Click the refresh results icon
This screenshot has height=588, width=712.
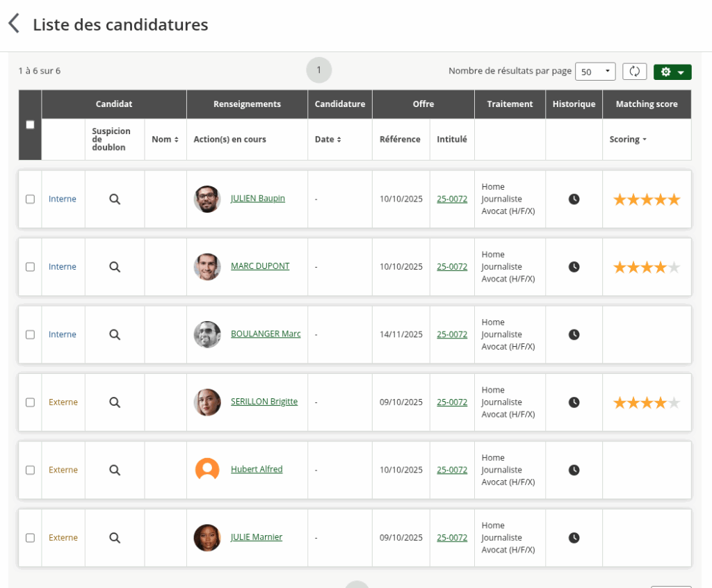tap(634, 72)
